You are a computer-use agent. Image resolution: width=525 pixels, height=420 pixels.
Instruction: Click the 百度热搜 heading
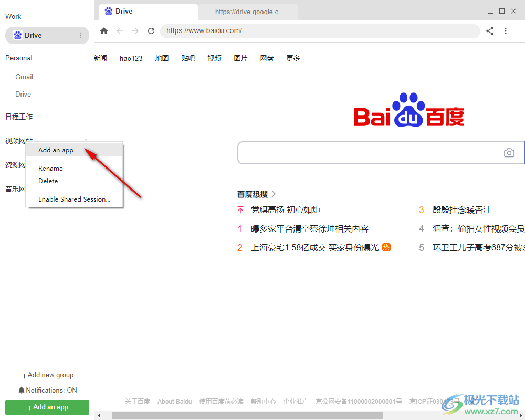[253, 194]
